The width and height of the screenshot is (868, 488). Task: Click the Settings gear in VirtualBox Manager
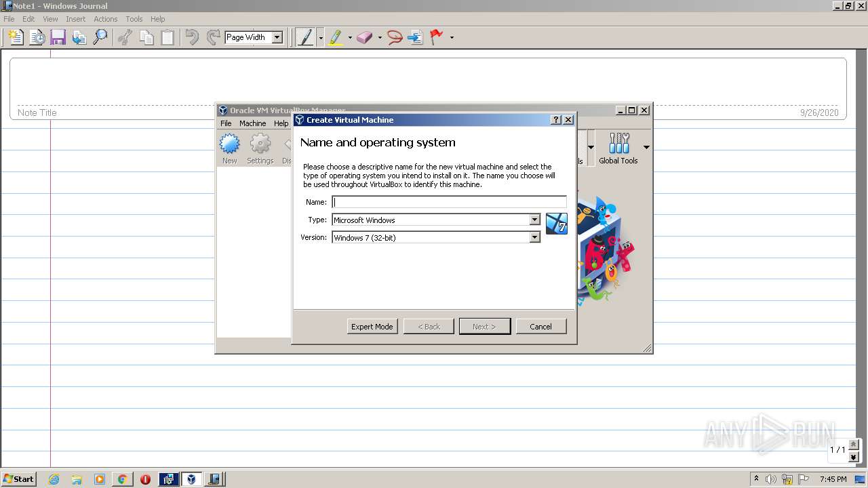(260, 148)
